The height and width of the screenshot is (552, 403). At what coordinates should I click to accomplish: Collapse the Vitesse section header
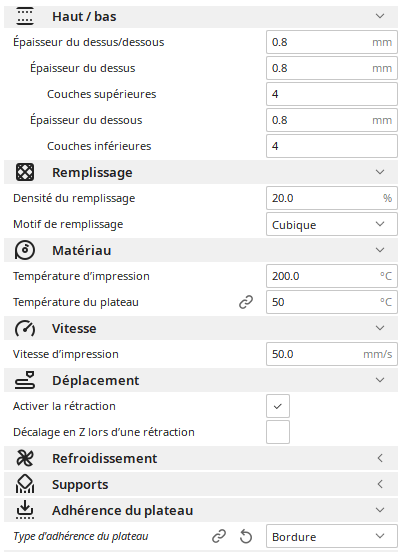click(x=201, y=328)
